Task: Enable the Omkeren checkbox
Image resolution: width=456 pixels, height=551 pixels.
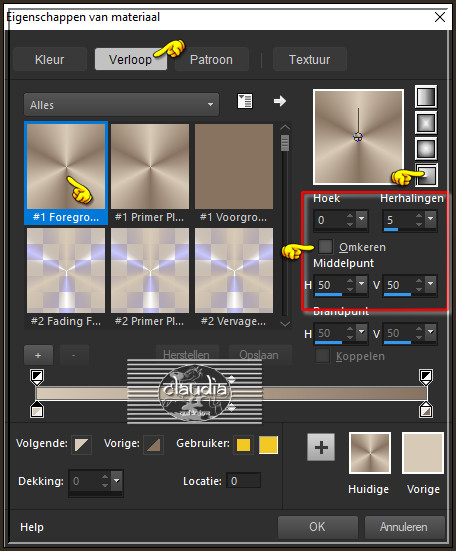Action: coord(325,246)
